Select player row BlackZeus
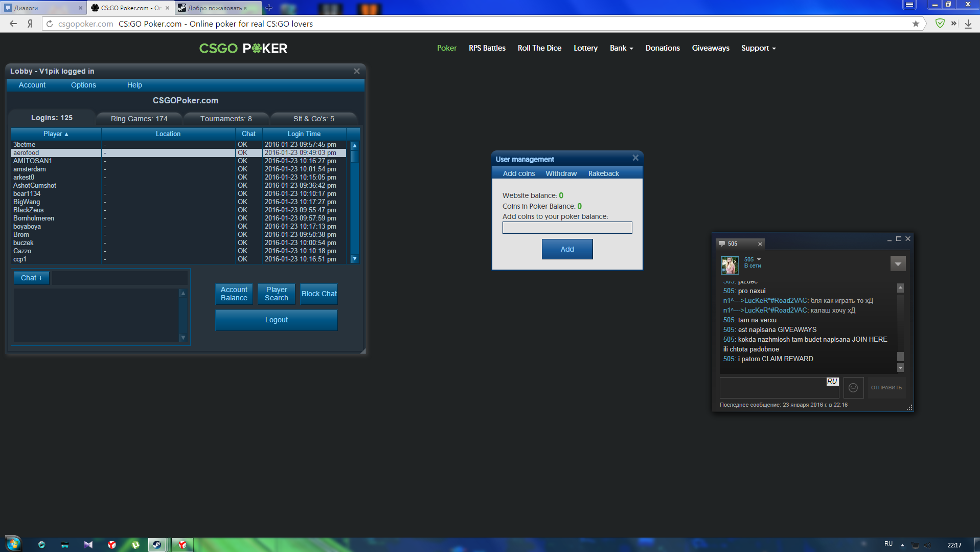Screen dimensions: 980x552 (178, 210)
